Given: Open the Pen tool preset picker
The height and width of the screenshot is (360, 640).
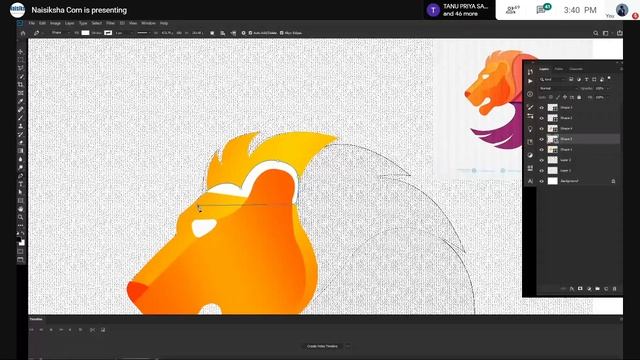Looking at the screenshot, I should click(x=38, y=33).
